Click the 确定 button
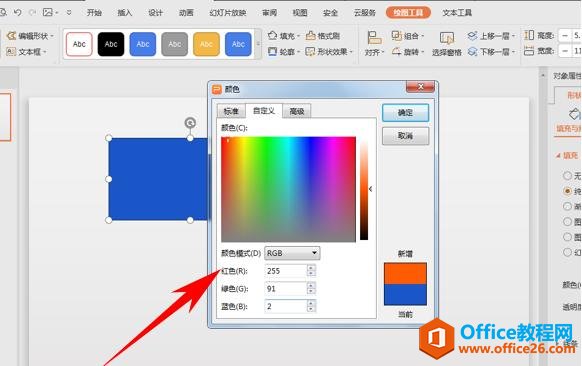 coord(405,112)
